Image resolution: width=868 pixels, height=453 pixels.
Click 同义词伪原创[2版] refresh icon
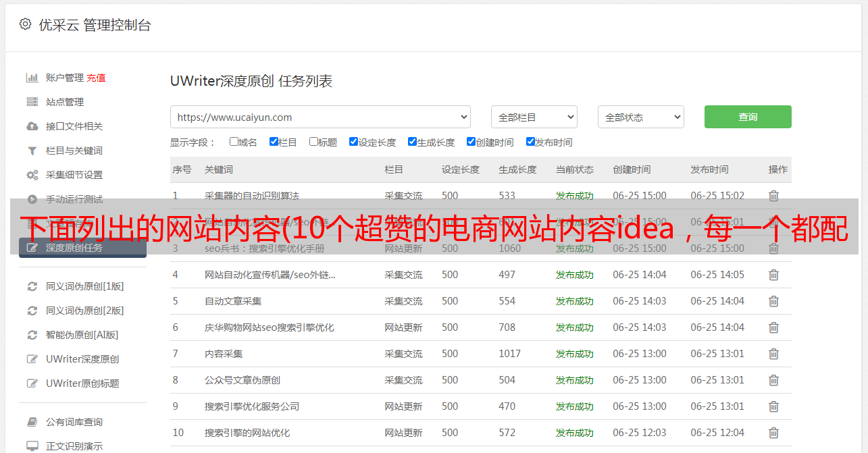[x=32, y=311]
